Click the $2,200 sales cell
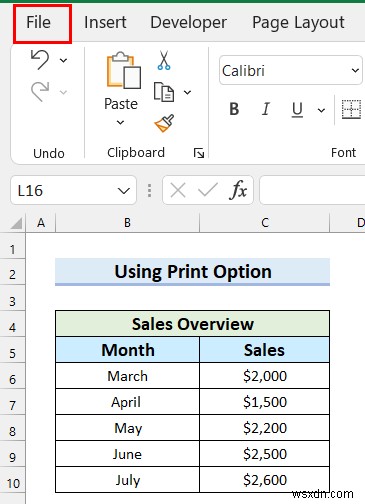This screenshot has width=365, height=504. (x=265, y=428)
